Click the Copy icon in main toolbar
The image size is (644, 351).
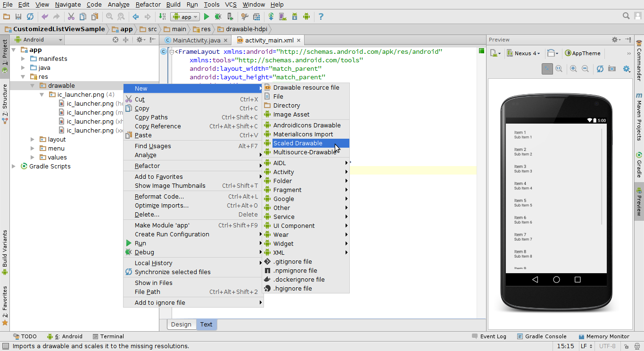click(x=83, y=17)
